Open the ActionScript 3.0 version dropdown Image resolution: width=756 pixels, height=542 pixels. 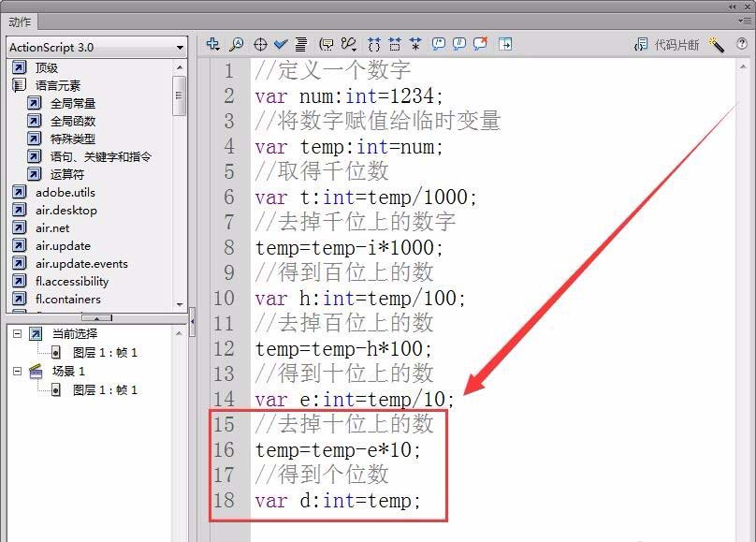(97, 47)
